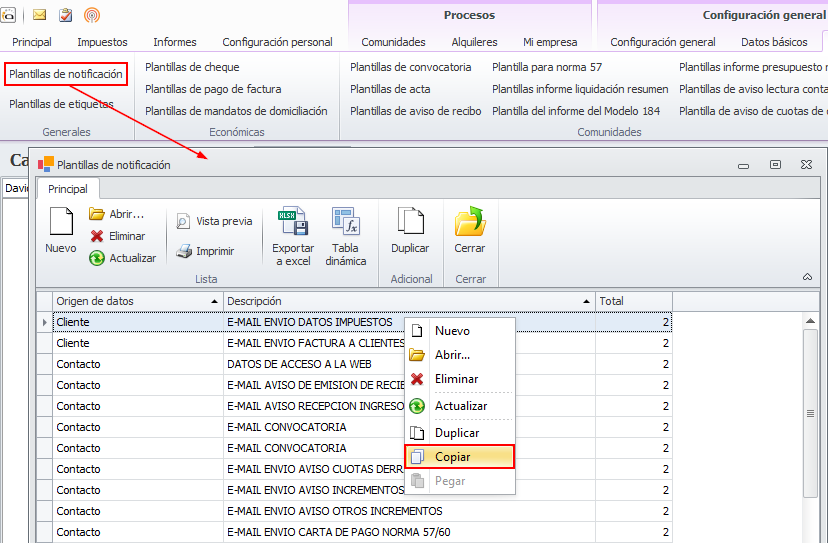Click Imprimir printer icon

[184, 252]
